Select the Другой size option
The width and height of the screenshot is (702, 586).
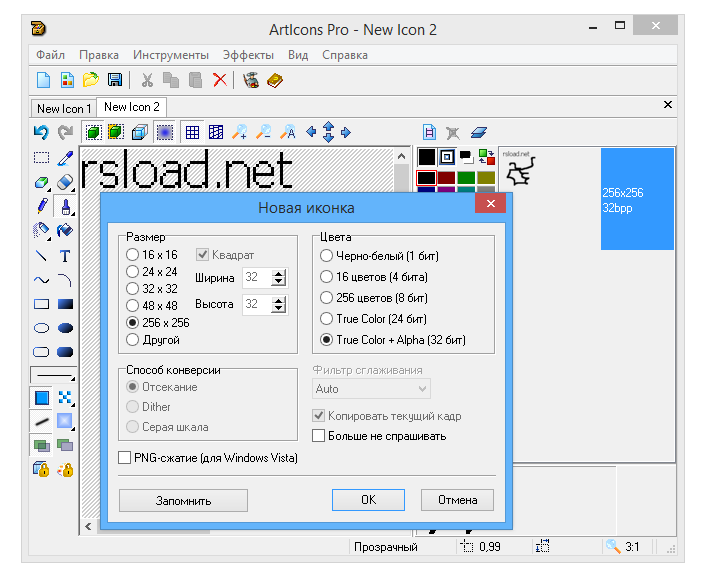coord(153,340)
